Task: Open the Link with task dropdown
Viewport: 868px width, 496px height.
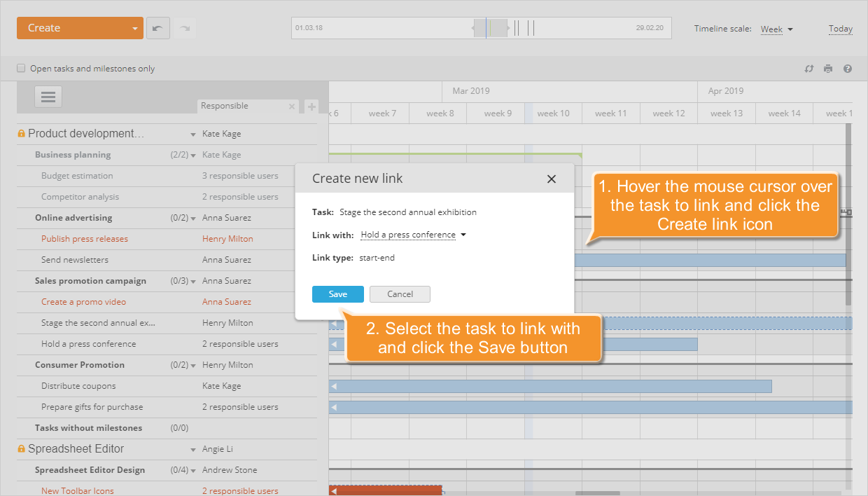Action: click(413, 235)
